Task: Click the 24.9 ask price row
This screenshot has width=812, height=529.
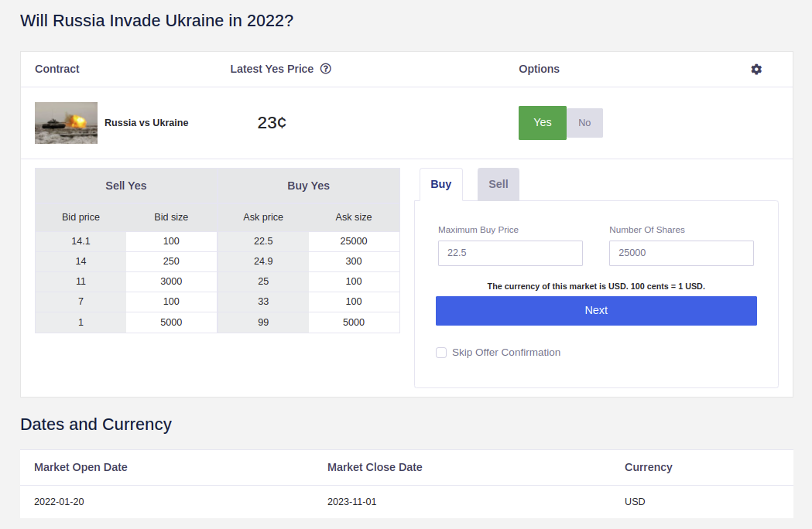Action: pos(263,261)
